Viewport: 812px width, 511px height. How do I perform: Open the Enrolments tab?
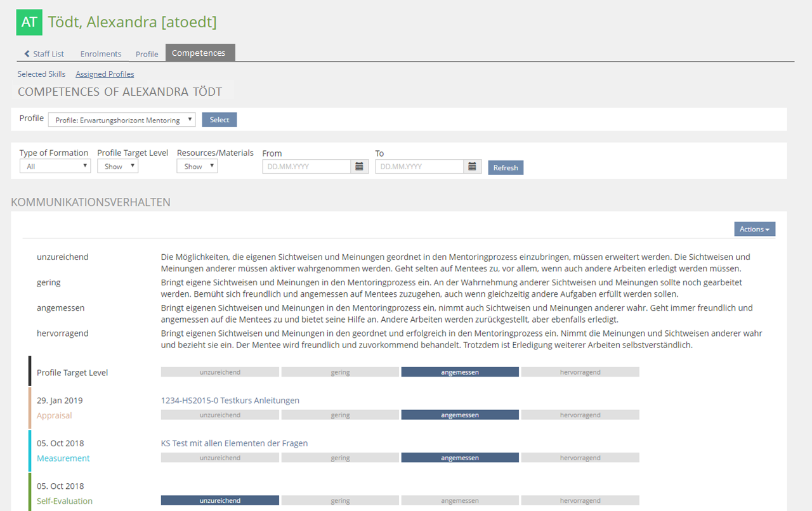tap(101, 54)
